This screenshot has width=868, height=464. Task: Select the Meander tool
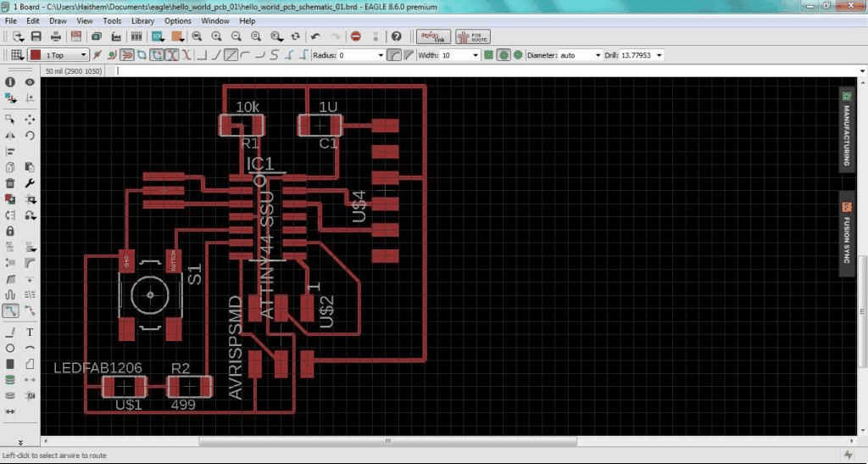point(10,295)
